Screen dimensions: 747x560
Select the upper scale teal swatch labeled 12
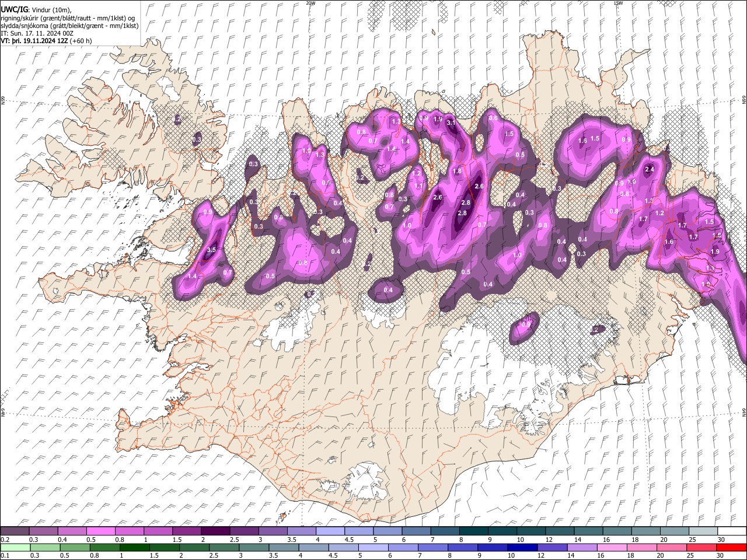[x=559, y=531]
